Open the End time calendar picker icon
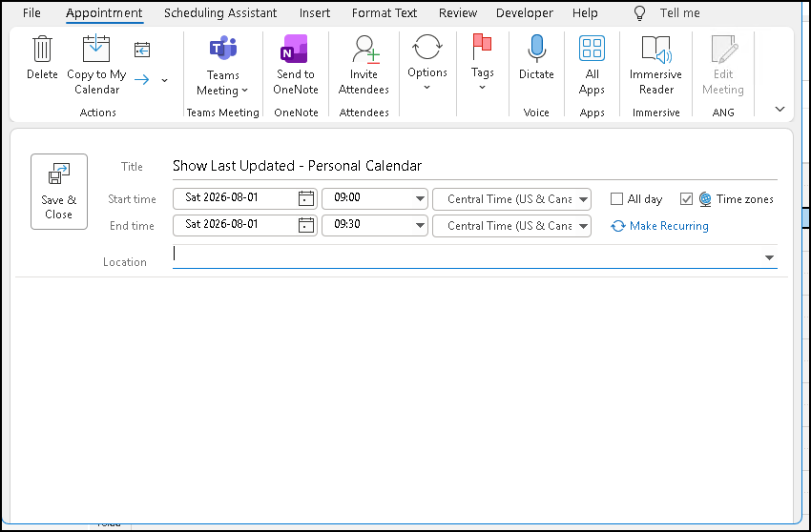Image resolution: width=811 pixels, height=532 pixels. point(306,225)
